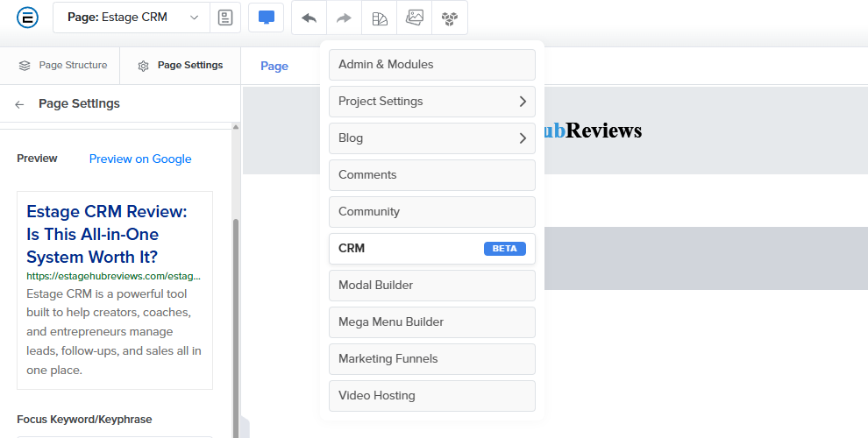This screenshot has width=868, height=438.
Task: Click the gear icon beside Page Settings
Action: (x=144, y=66)
